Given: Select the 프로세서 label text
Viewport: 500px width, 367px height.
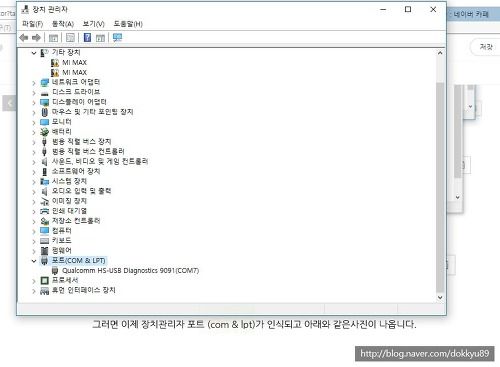Looking at the screenshot, I should click(x=65, y=280).
